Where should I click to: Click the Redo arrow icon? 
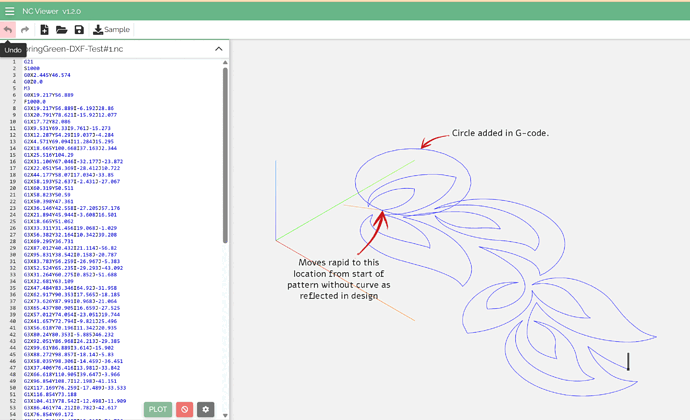tap(25, 30)
